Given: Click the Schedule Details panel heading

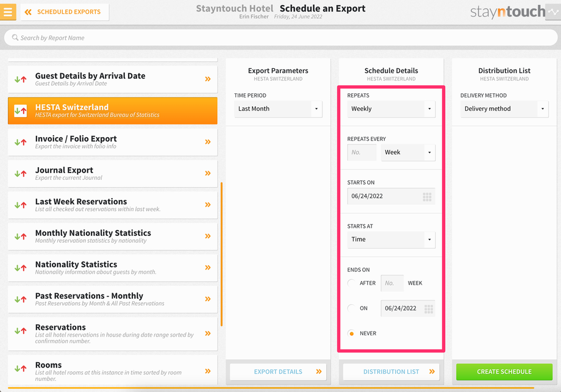Looking at the screenshot, I should tap(391, 71).
